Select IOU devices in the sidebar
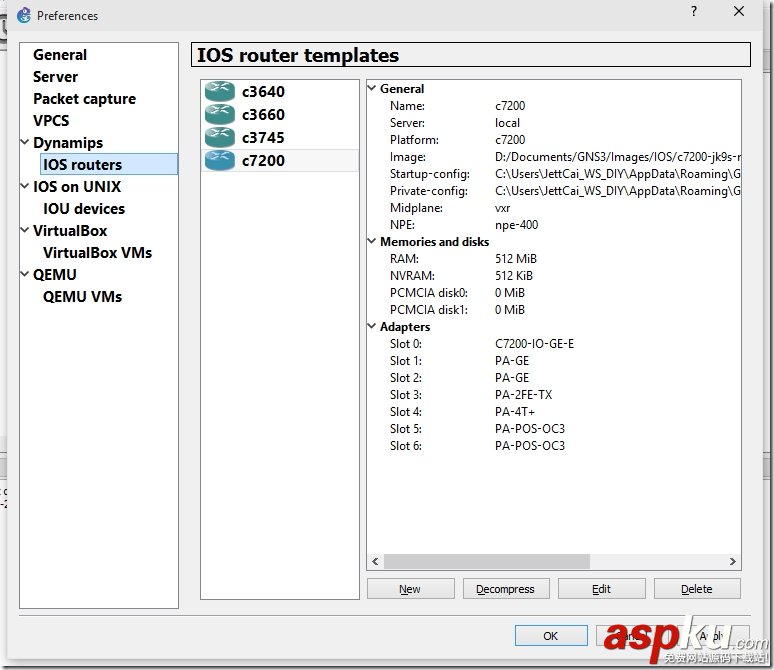The width and height of the screenshot is (774, 670). [x=84, y=208]
